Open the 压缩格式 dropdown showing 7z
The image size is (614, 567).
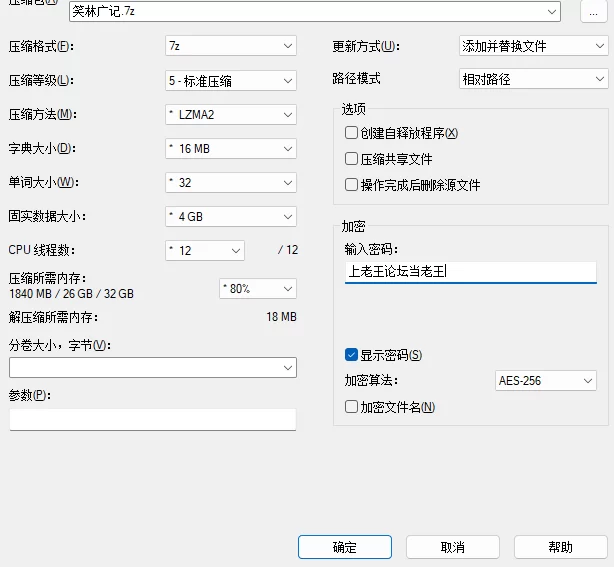(230, 46)
